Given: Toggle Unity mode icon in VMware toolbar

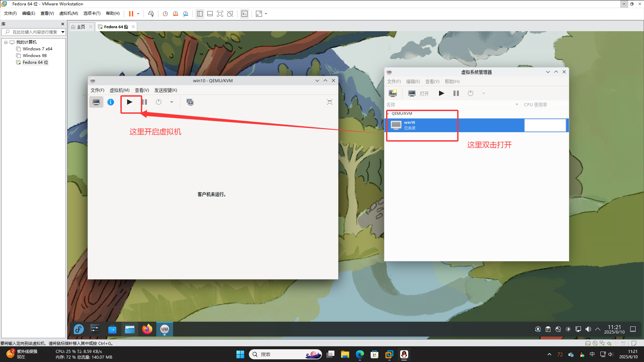Looking at the screenshot, I should click(x=230, y=14).
